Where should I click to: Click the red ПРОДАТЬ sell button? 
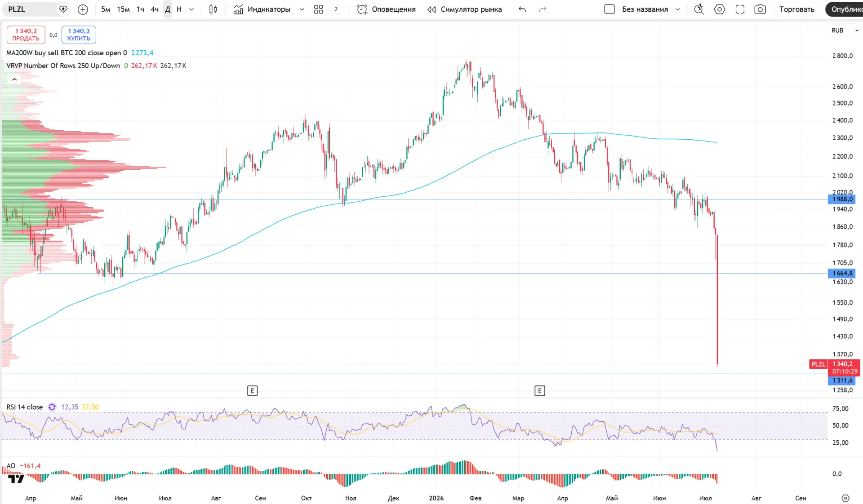26,35
